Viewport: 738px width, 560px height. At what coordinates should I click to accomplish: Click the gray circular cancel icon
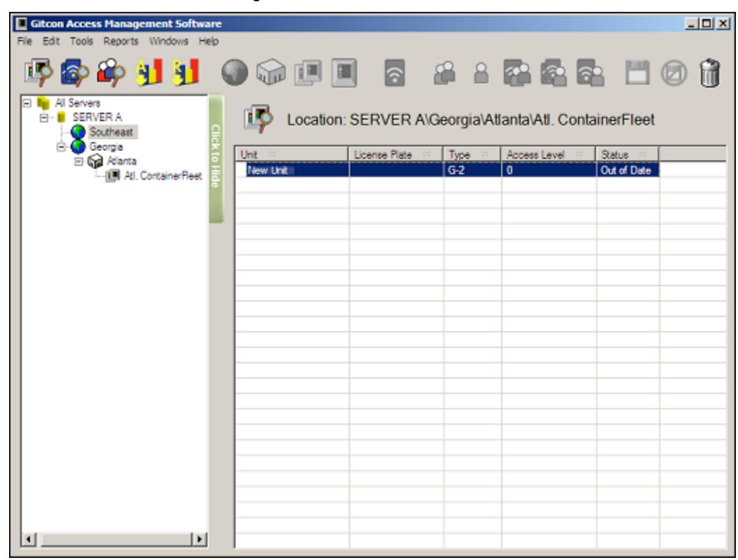[x=674, y=73]
